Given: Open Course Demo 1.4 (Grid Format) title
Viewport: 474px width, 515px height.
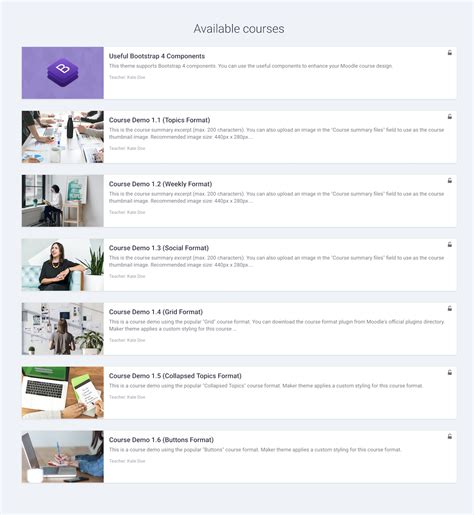Looking at the screenshot, I should click(156, 312).
